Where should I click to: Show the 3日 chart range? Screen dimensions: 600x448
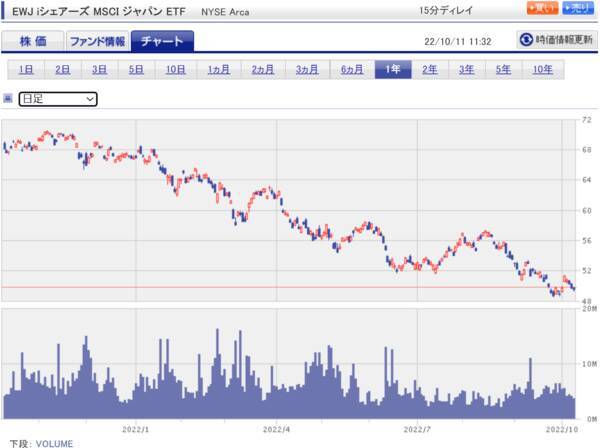(99, 70)
